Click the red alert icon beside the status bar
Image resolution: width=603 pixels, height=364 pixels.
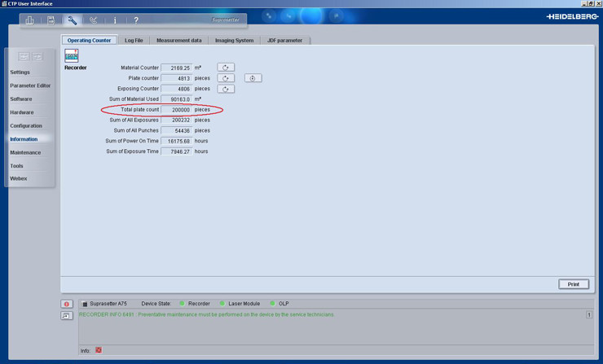tap(67, 304)
